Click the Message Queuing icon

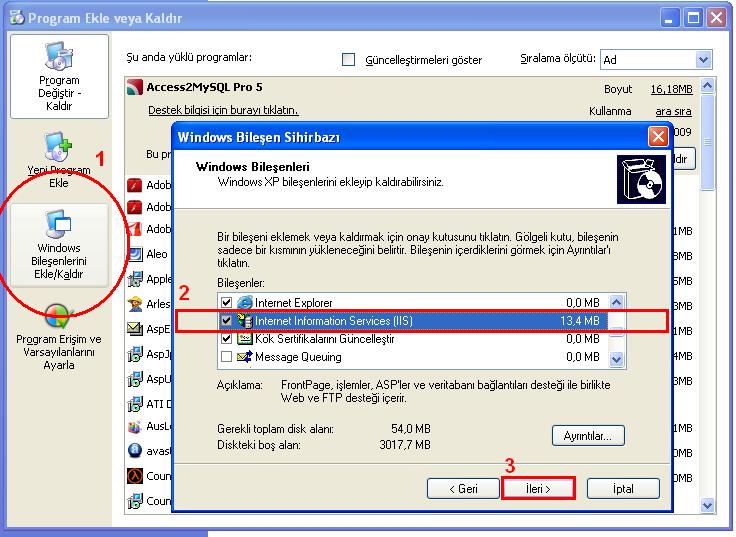click(245, 357)
